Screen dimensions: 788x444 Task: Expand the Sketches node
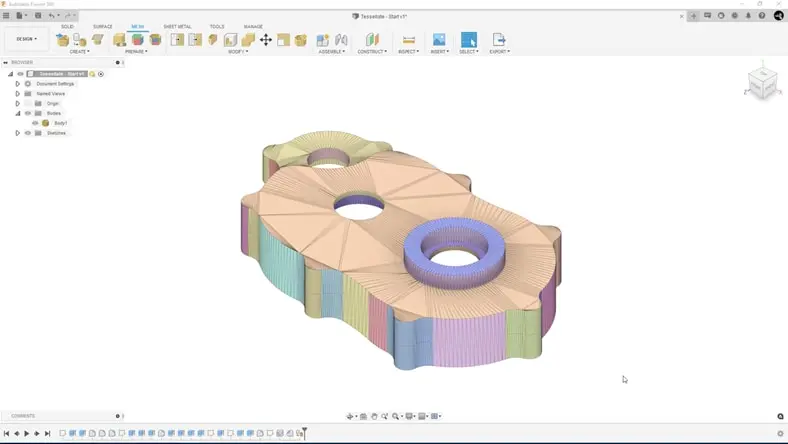point(18,133)
